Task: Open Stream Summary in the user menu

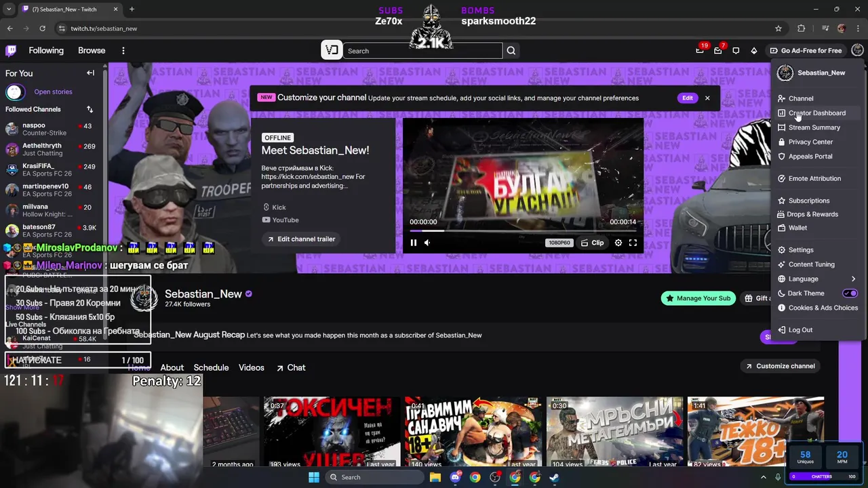Action: [817, 127]
